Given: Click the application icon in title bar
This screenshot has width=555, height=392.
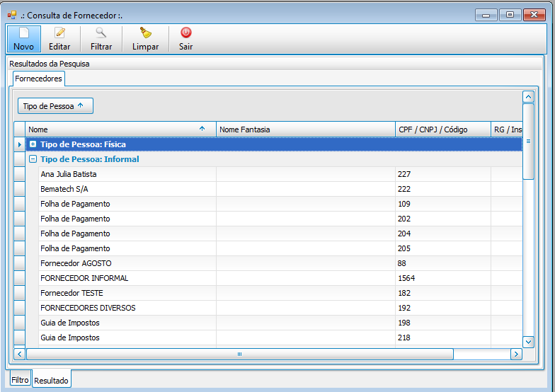Looking at the screenshot, I should coord(12,15).
